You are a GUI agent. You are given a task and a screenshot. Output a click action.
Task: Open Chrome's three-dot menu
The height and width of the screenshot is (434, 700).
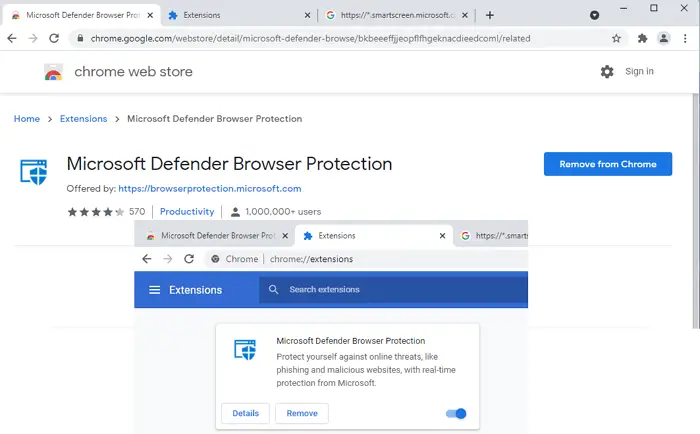point(685,38)
